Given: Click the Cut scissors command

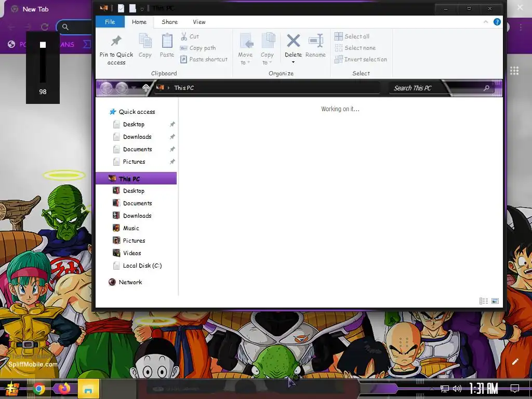Looking at the screenshot, I should coord(190,36).
